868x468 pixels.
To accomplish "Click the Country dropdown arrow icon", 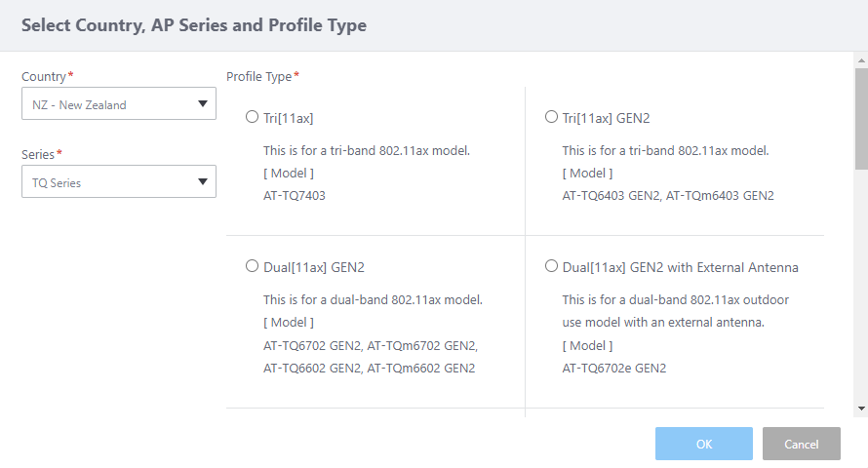I will tap(203, 103).
